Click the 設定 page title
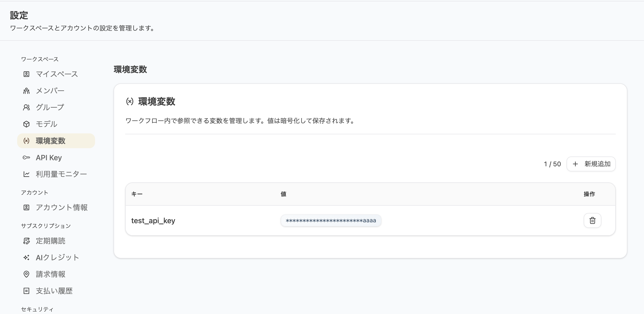Screen dimensions: 644x314 click(x=19, y=15)
